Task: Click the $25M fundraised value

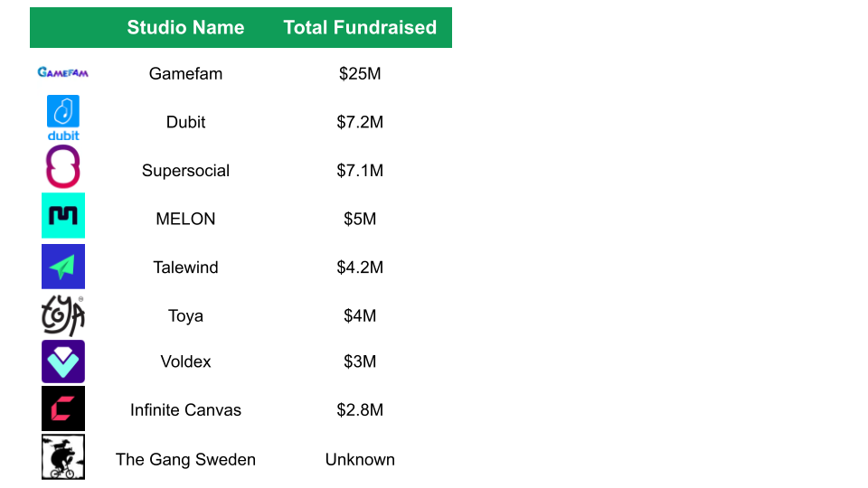Action: coord(360,73)
